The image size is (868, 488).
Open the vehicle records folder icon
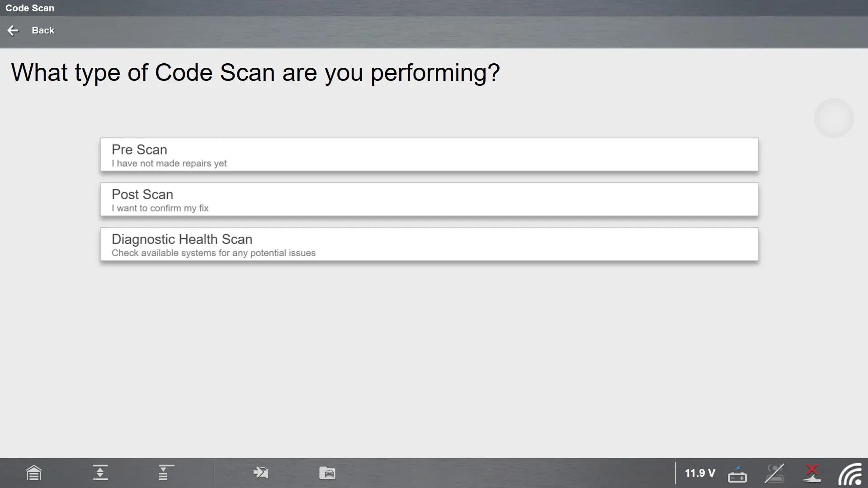point(327,473)
